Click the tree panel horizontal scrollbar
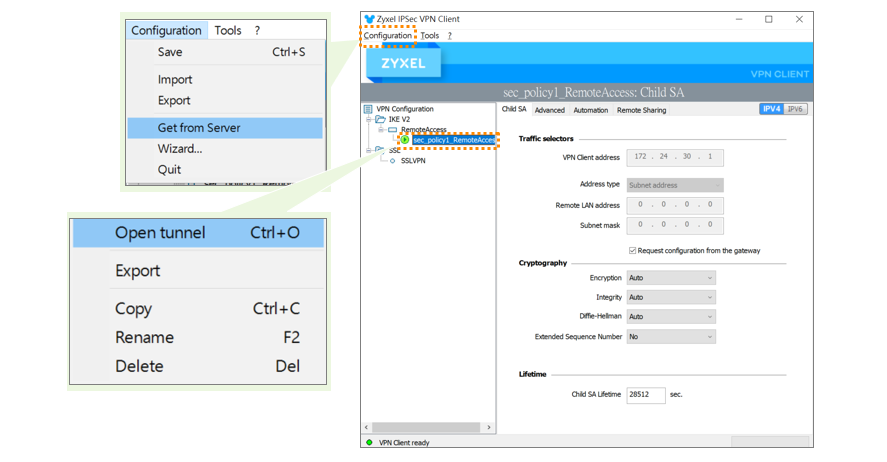The height and width of the screenshot is (462, 887). coord(428,427)
